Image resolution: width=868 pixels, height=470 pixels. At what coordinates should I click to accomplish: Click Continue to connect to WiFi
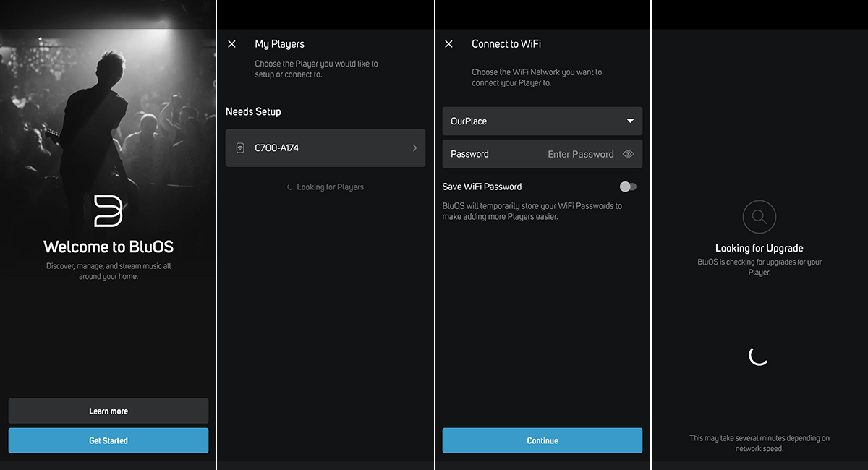point(542,440)
